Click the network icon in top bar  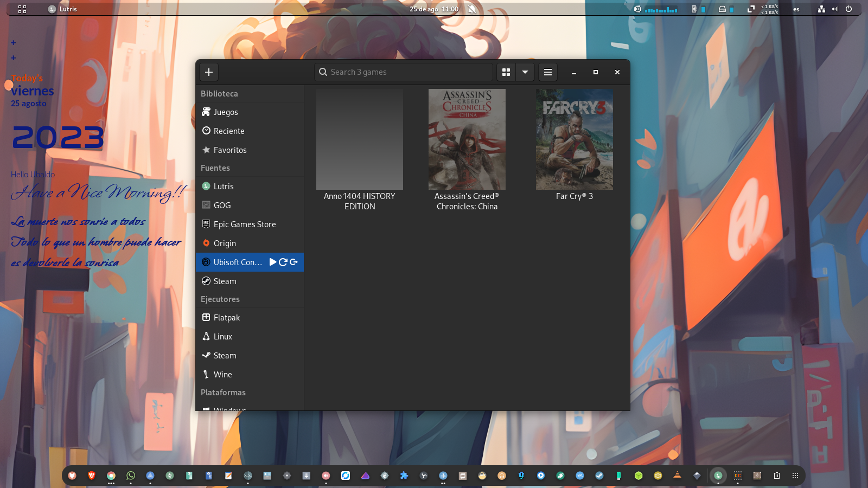point(821,9)
